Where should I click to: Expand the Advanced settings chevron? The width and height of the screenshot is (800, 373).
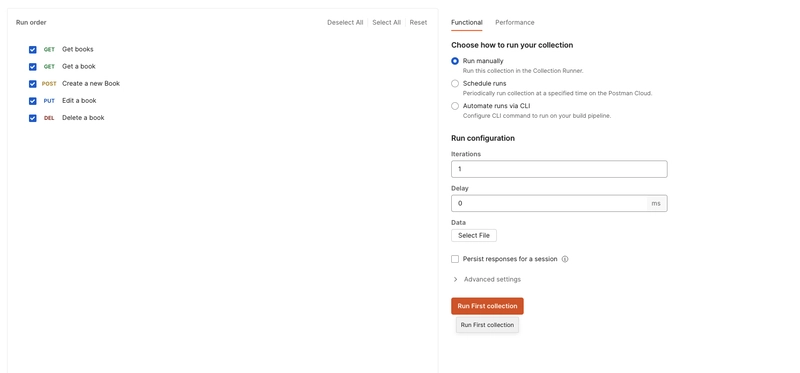pyautogui.click(x=455, y=280)
